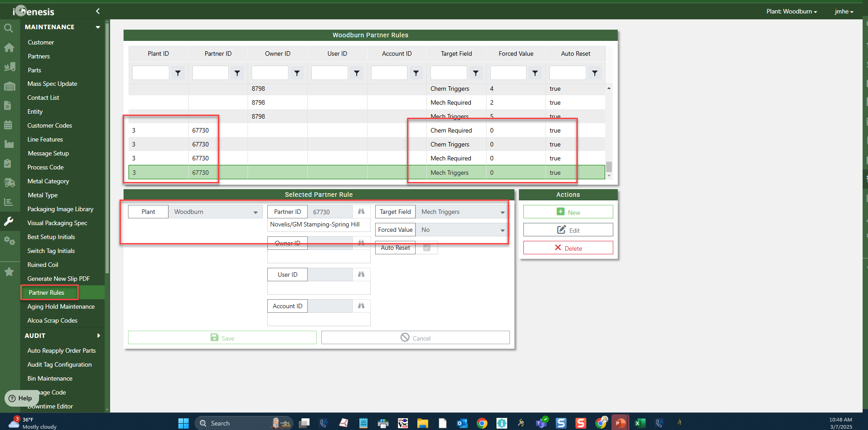
Task: Open Mass Spec Update page
Action: click(52, 84)
